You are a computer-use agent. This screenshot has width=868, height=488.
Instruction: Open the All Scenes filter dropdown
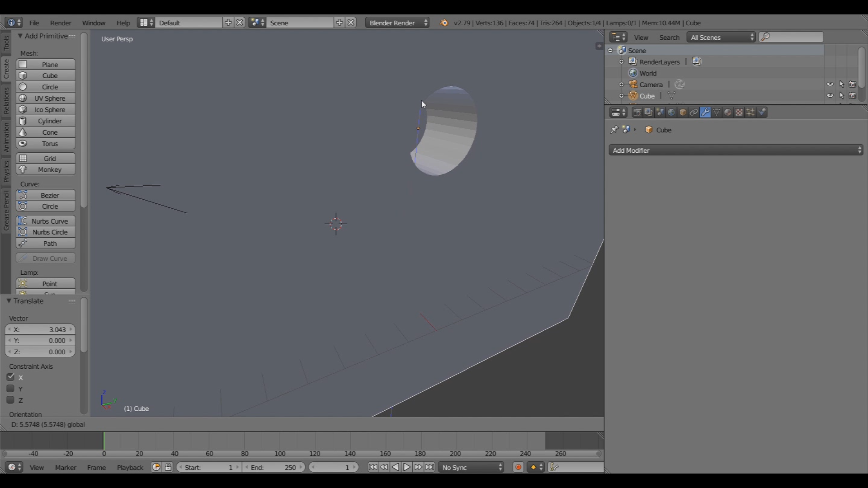(721, 37)
